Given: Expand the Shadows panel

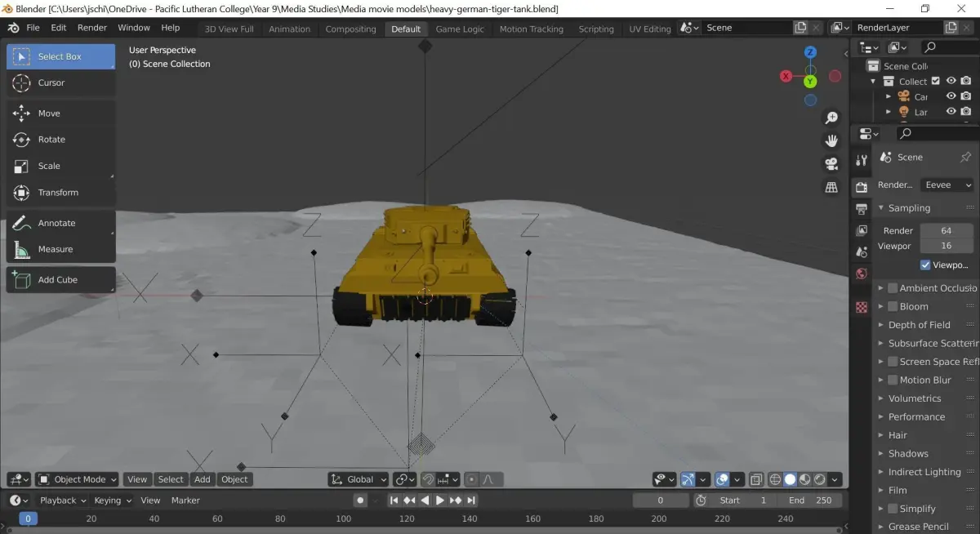Looking at the screenshot, I should (881, 454).
